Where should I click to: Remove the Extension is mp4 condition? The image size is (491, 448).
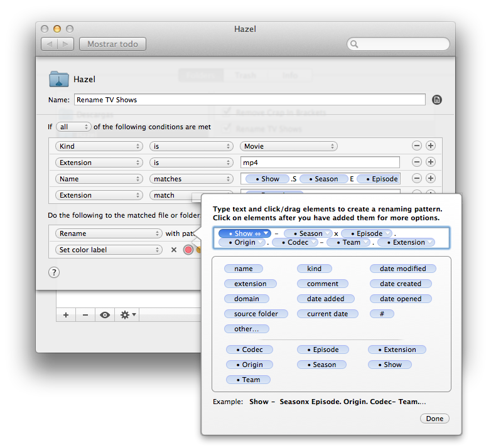pos(416,162)
